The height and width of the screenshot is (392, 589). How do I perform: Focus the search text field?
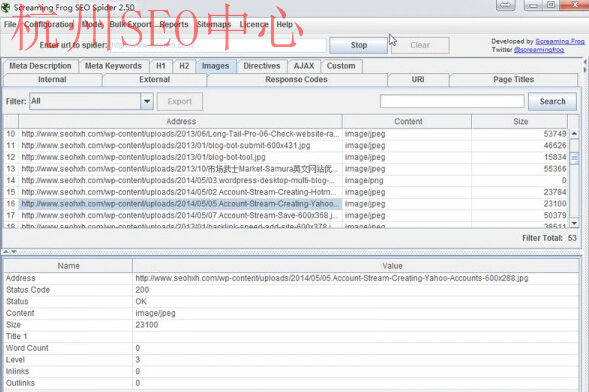click(452, 101)
